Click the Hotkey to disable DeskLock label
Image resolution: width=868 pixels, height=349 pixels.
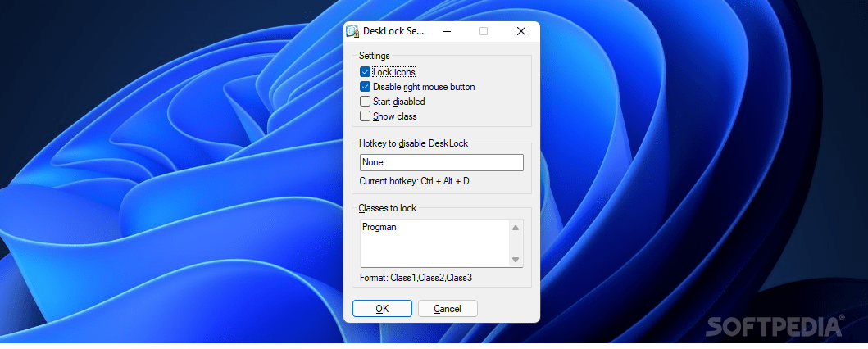(x=414, y=143)
